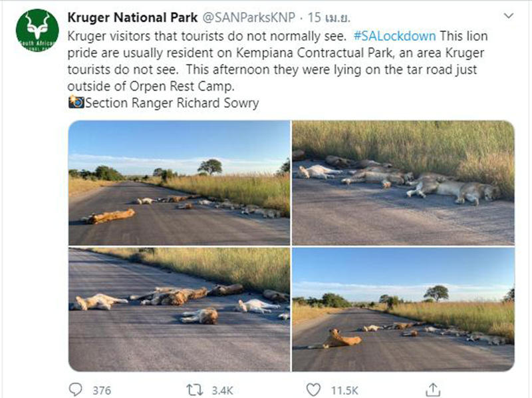Click the reply speech bubble icon
This screenshot has height=398, width=532.
77,389
